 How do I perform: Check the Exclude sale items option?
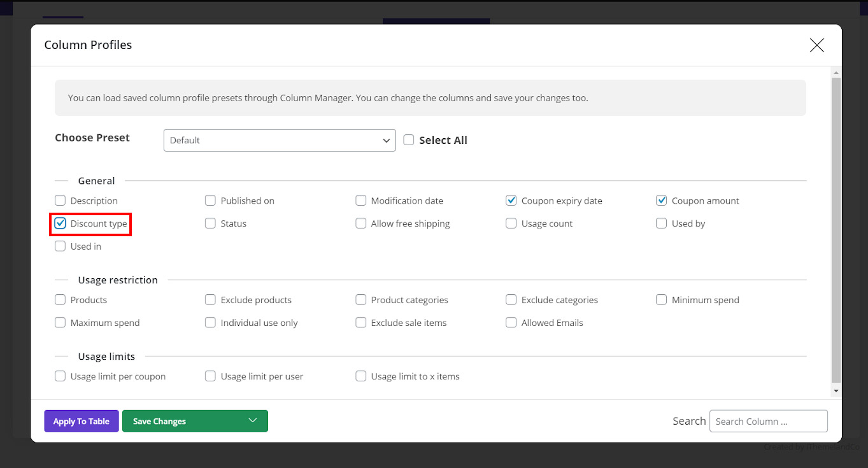(360, 323)
